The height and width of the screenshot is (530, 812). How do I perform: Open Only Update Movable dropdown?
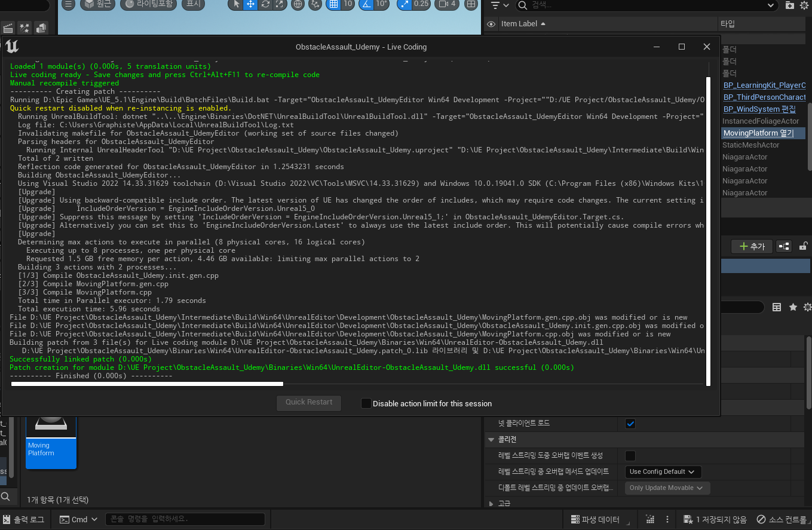pyautogui.click(x=667, y=488)
